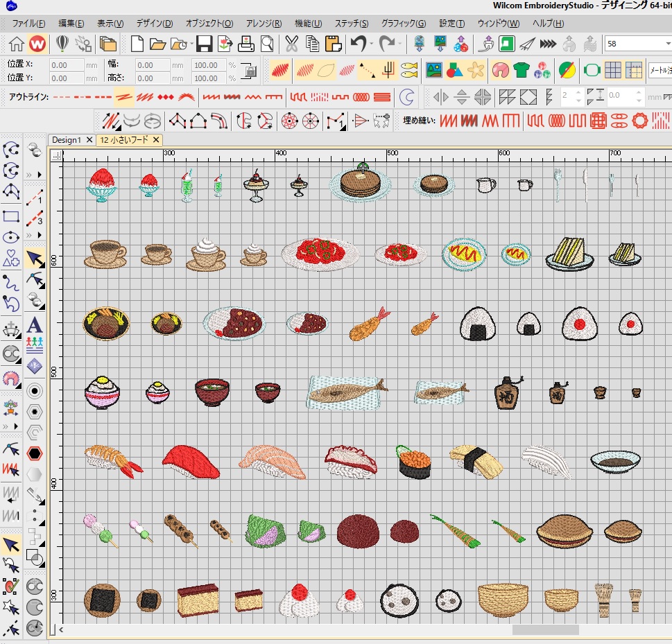Click the 位置 Y input field
This screenshot has height=644, width=672.
[x=66, y=78]
